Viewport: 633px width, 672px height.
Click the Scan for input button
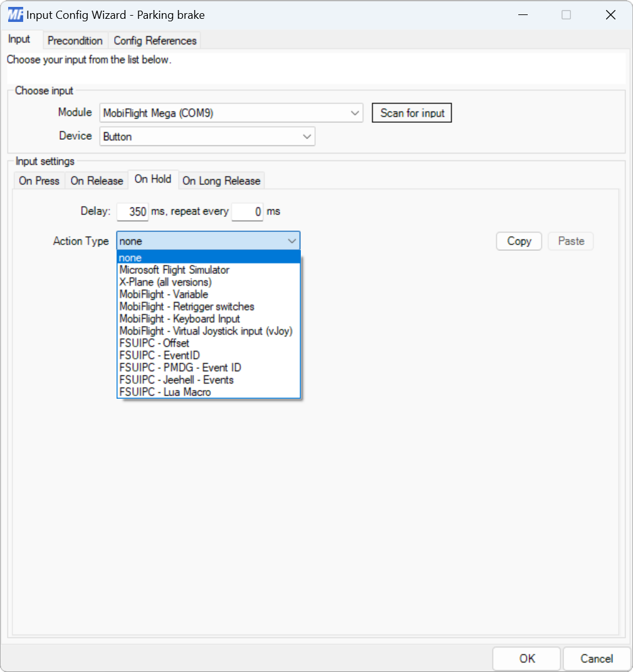(411, 113)
